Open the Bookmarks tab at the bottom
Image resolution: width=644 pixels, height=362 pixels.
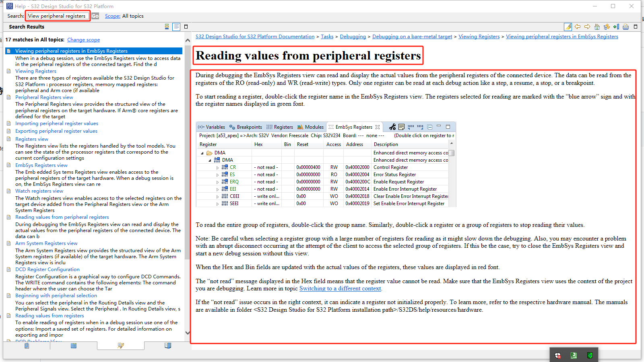(x=168, y=346)
